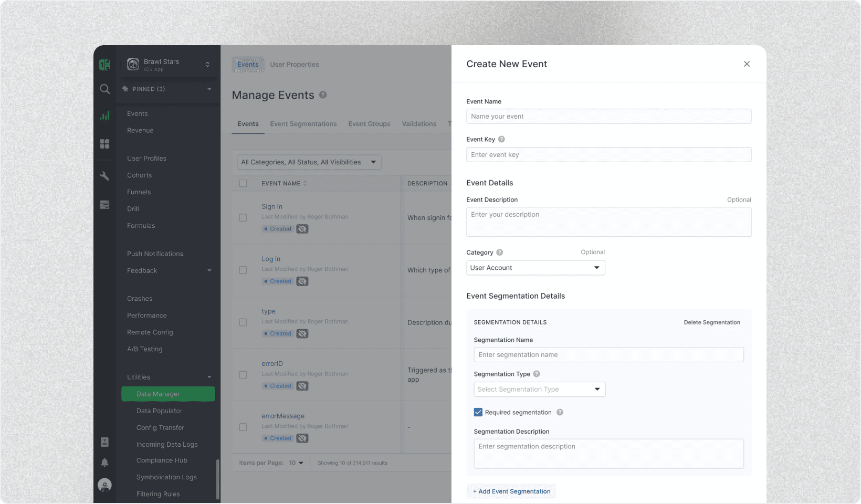Close the Create New Event panel

(747, 64)
